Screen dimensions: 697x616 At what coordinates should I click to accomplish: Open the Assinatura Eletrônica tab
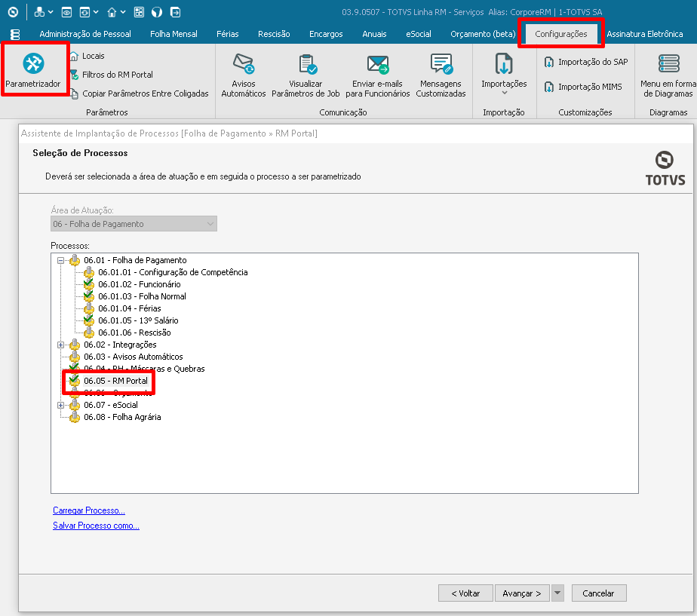click(644, 34)
